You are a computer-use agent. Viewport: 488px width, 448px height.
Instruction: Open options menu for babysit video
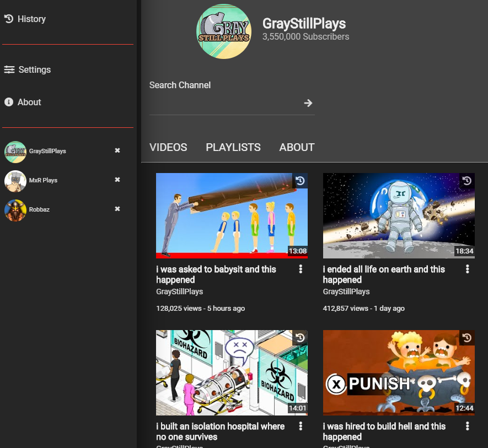[x=301, y=269]
